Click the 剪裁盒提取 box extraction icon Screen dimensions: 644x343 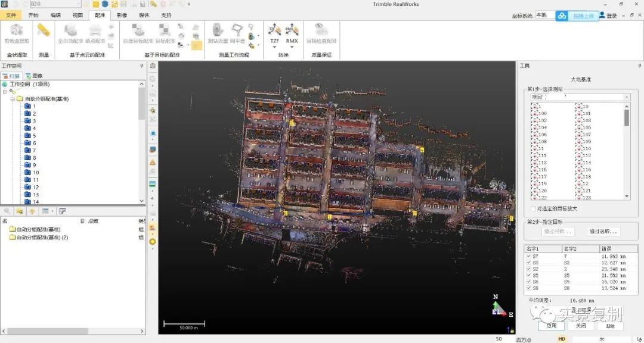pyautogui.click(x=17, y=31)
